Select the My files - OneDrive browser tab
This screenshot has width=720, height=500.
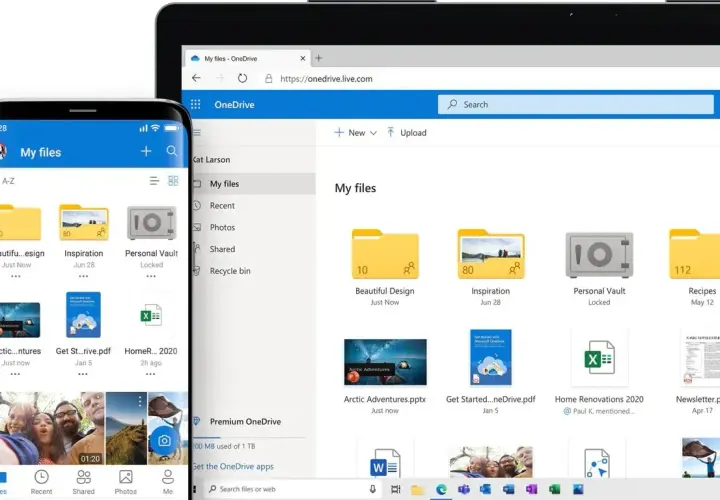248,58
